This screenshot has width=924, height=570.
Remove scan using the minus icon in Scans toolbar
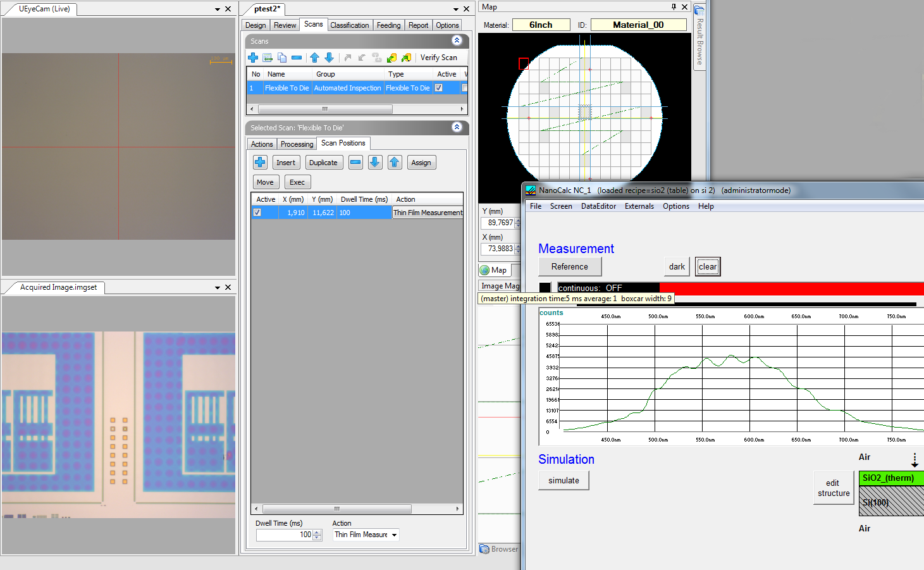(297, 58)
